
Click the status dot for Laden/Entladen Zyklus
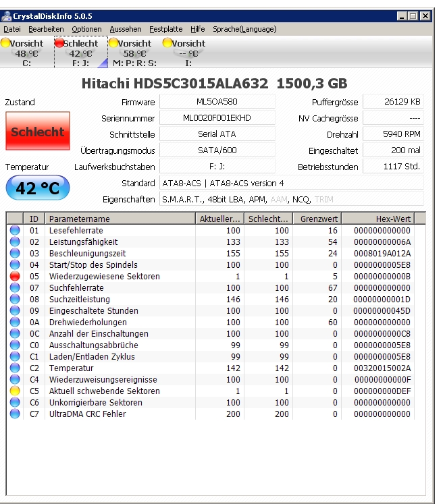pyautogui.click(x=15, y=356)
